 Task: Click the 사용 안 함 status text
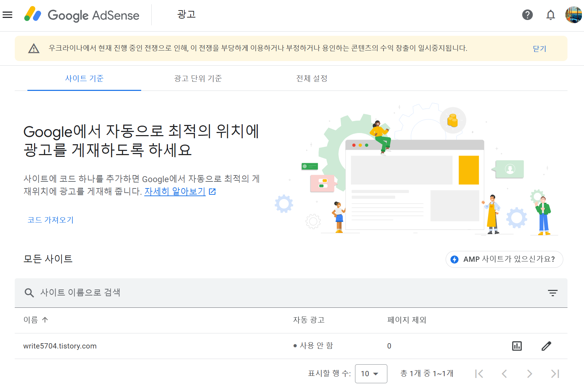[x=316, y=346]
